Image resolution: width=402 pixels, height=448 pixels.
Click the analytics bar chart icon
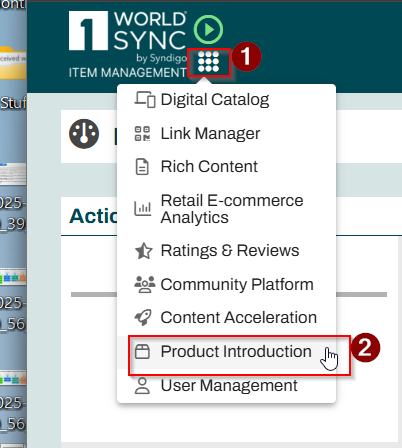pos(142,209)
